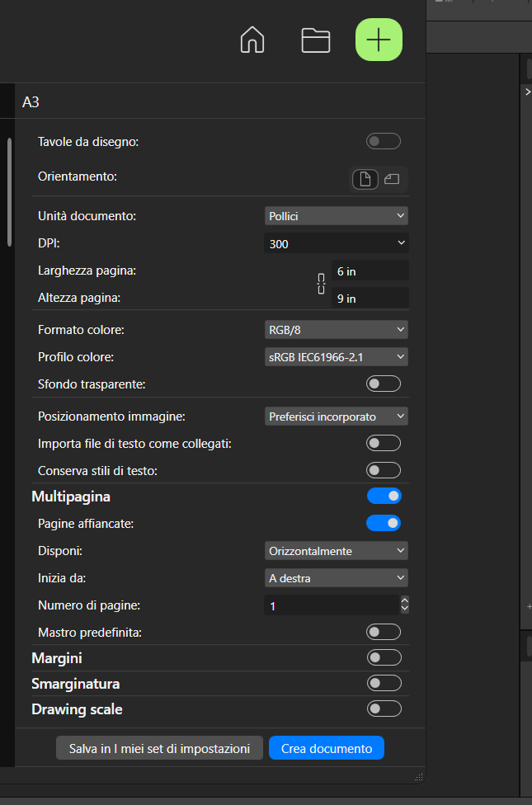Toggle Conserva stili di testo

[x=383, y=470]
